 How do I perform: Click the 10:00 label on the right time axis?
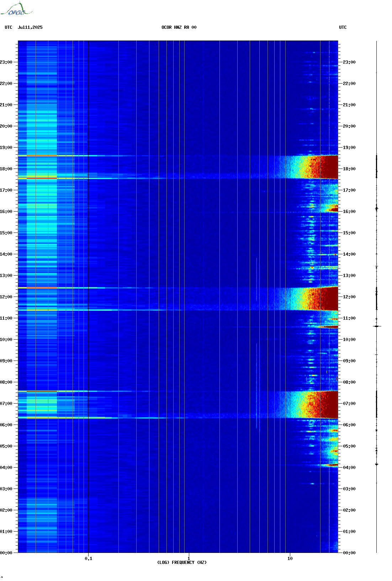pyautogui.click(x=349, y=340)
